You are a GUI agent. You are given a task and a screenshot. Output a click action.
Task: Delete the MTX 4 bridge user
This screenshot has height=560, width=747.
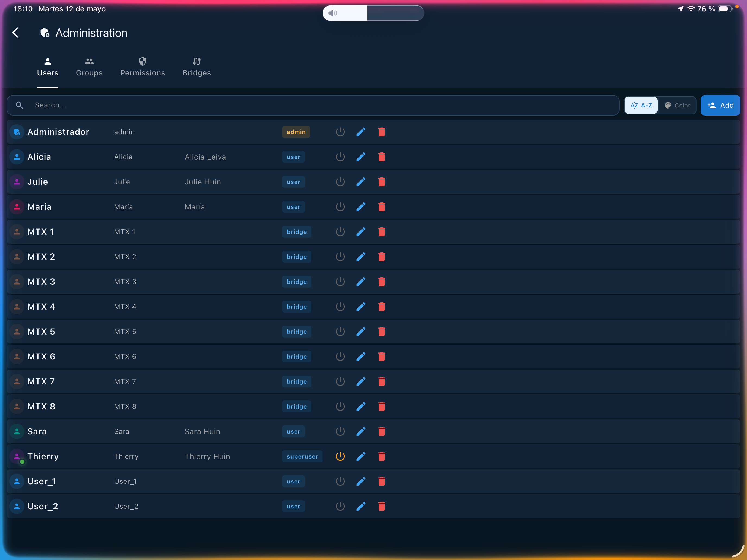click(382, 307)
